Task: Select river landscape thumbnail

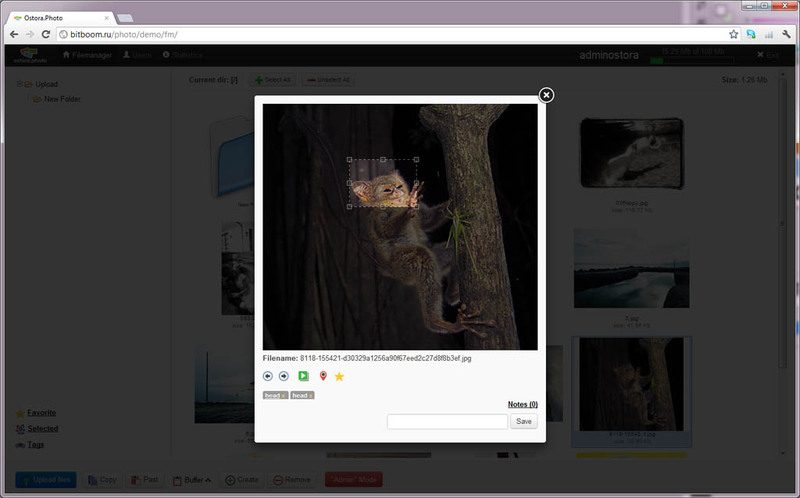Action: click(632, 268)
